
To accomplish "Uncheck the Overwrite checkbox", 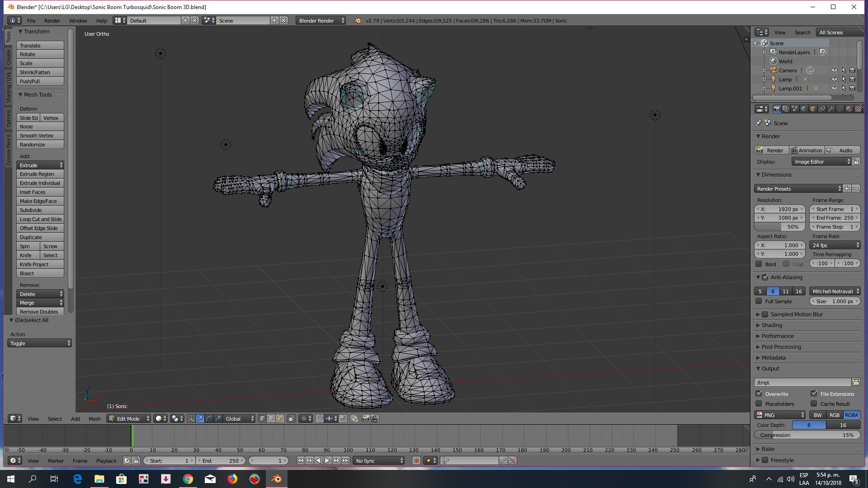I will (759, 394).
